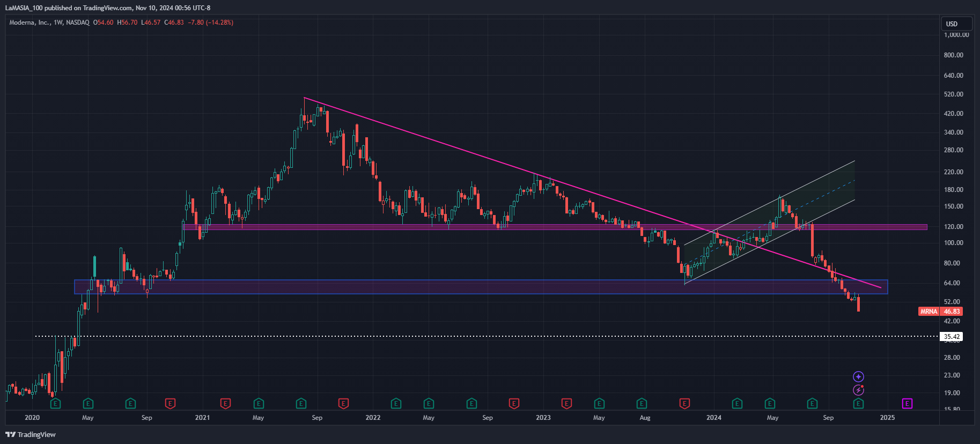
Task: Click the 2024 label on time axis
Action: coord(714,418)
